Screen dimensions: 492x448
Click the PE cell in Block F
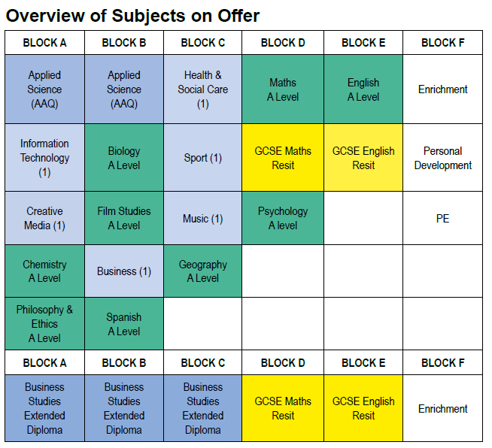click(443, 219)
